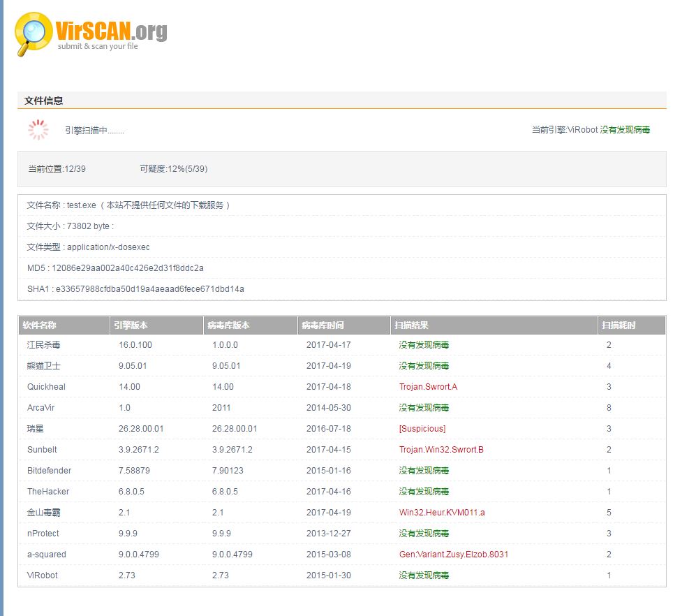673x616 pixels.
Task: Click nProtect row's 没有发现病毒 result
Action: coord(424,534)
